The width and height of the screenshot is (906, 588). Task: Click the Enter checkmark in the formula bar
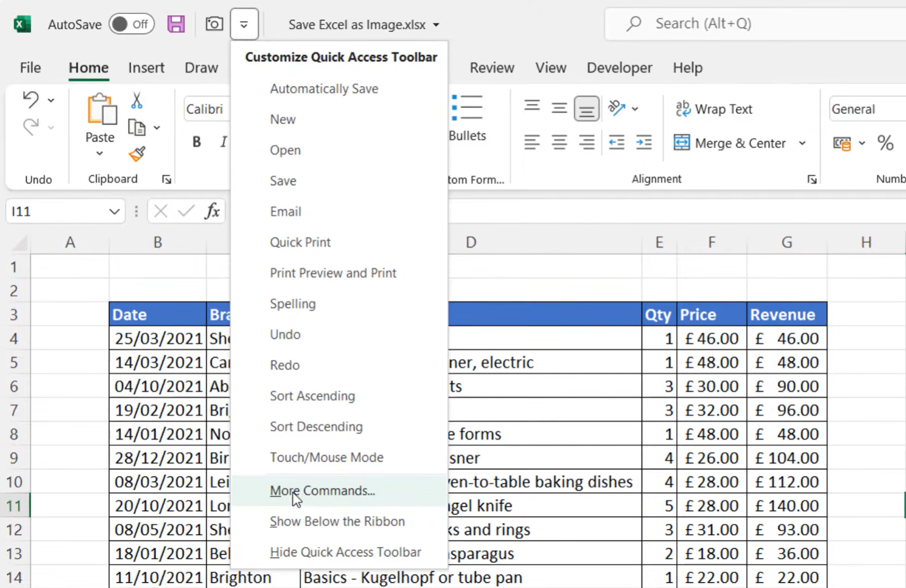coord(186,211)
